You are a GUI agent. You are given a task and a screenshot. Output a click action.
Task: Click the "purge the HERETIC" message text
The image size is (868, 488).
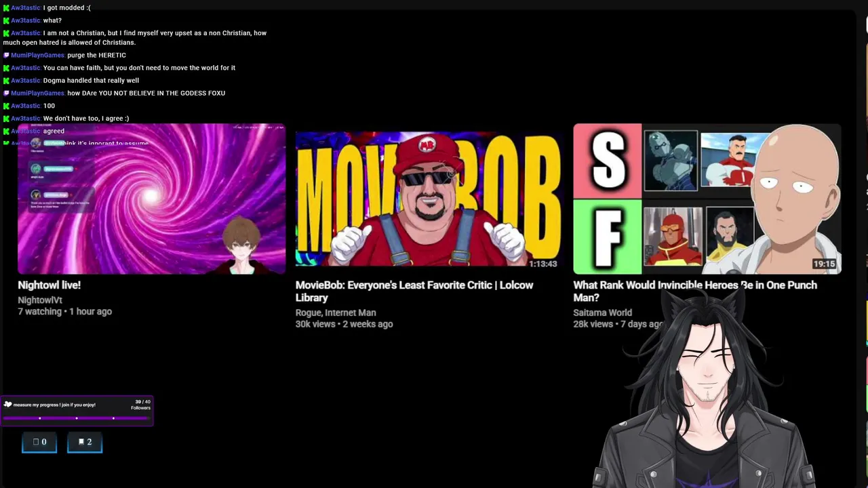point(96,55)
